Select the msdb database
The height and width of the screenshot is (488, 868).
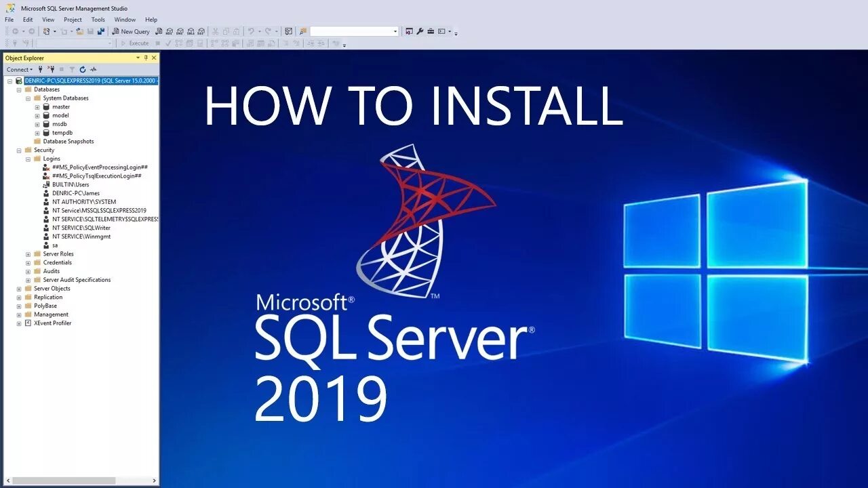(60, 124)
